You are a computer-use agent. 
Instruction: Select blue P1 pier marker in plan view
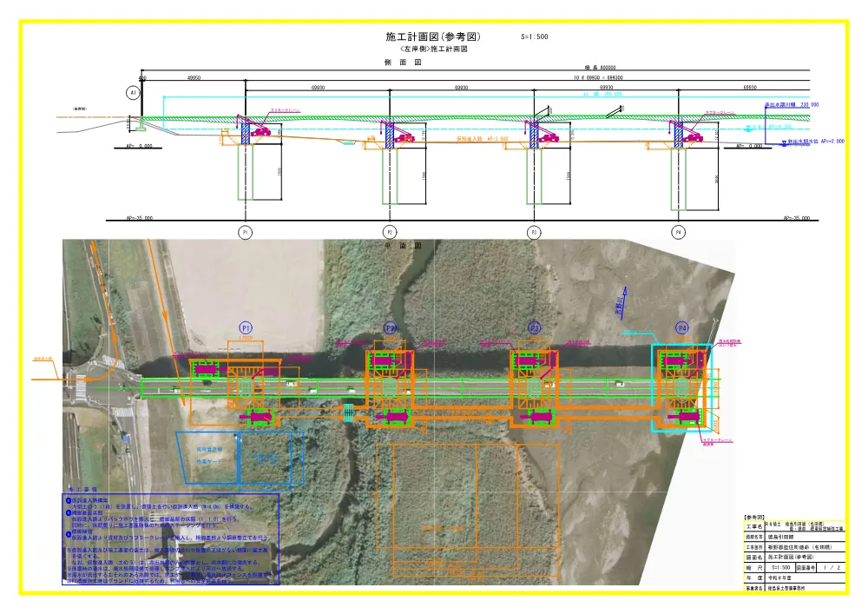(246, 327)
